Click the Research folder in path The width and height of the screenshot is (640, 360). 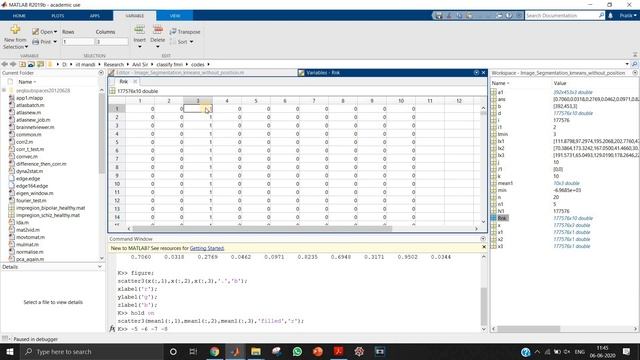(x=113, y=64)
